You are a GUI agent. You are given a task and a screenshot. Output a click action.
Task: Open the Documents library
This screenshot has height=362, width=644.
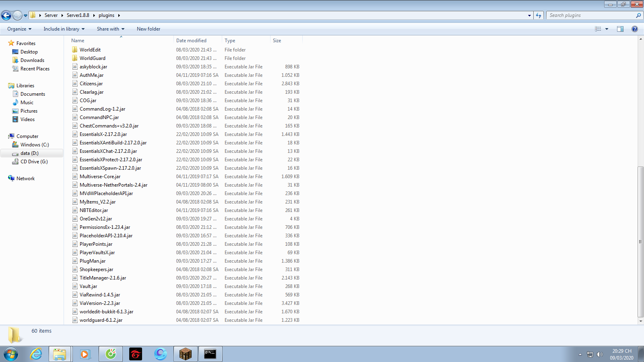pos(33,94)
